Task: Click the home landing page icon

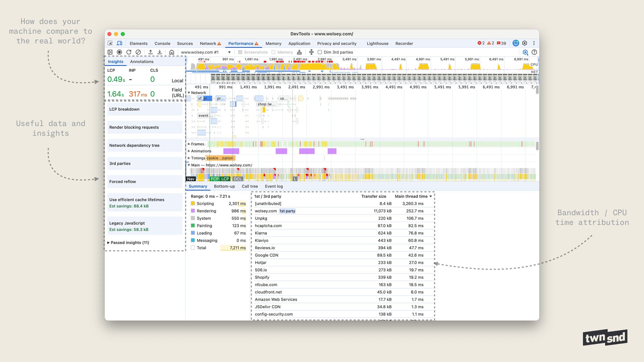Action: 172,52
